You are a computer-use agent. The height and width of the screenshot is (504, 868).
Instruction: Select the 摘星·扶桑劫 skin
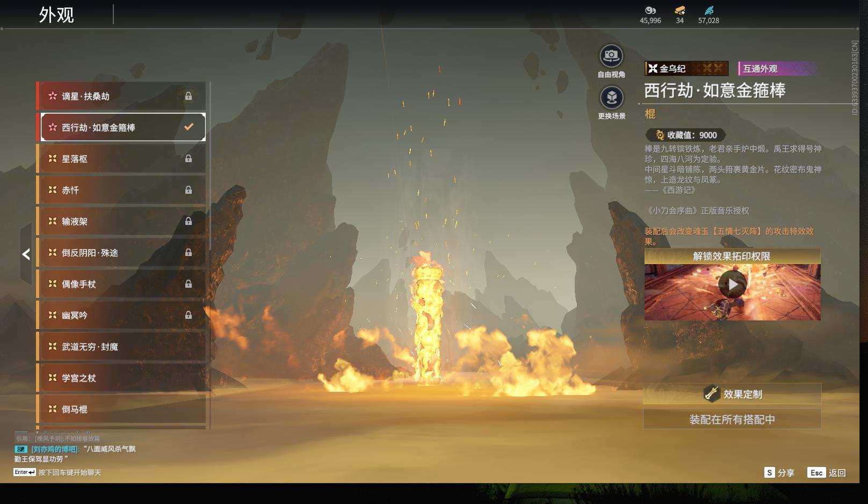[121, 96]
